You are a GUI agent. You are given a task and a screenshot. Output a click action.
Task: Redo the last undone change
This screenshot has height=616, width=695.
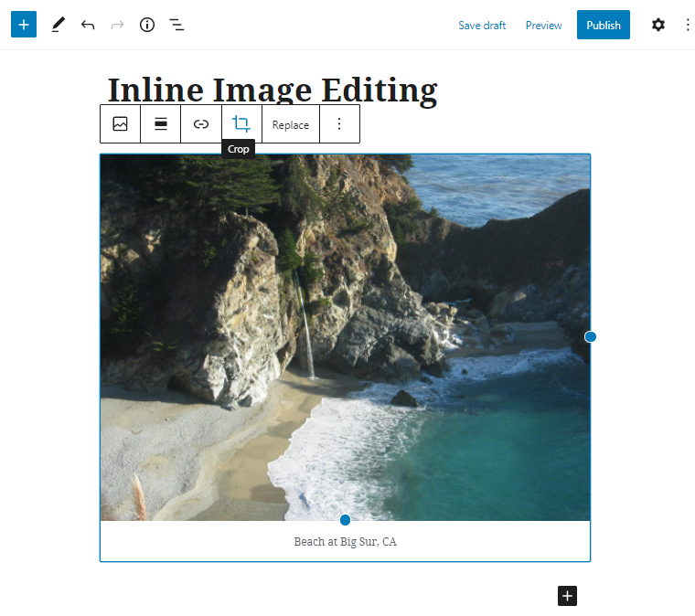coord(117,25)
